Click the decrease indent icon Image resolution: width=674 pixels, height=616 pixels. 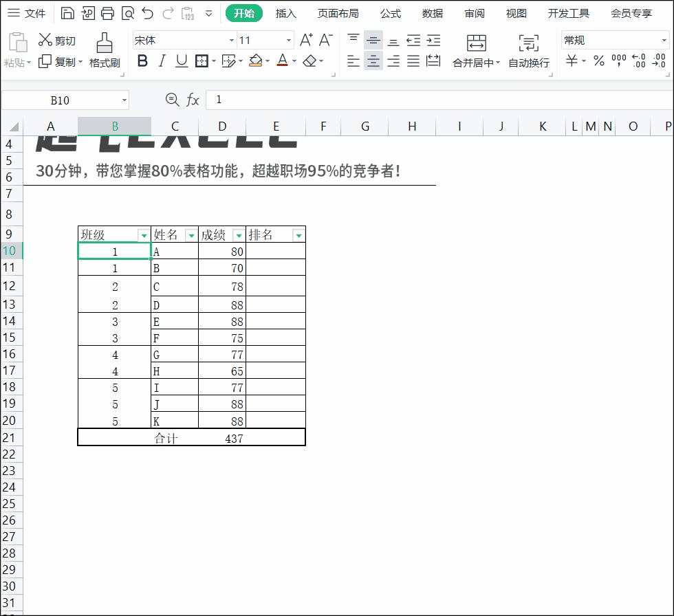click(x=413, y=41)
